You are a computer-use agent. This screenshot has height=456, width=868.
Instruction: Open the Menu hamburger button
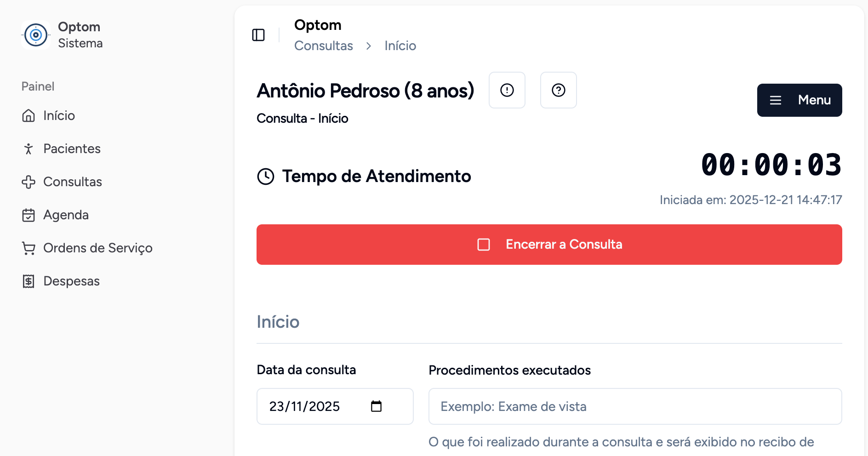tap(799, 100)
